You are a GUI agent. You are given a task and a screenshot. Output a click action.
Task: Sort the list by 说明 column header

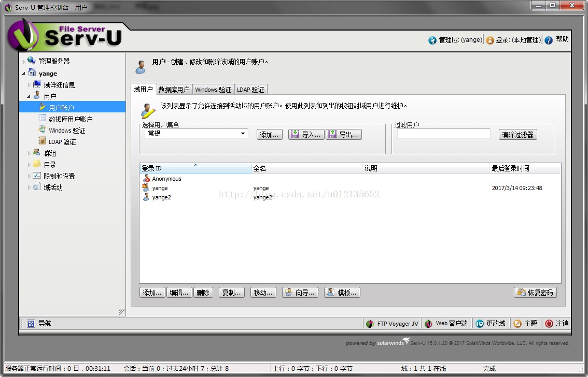point(426,168)
